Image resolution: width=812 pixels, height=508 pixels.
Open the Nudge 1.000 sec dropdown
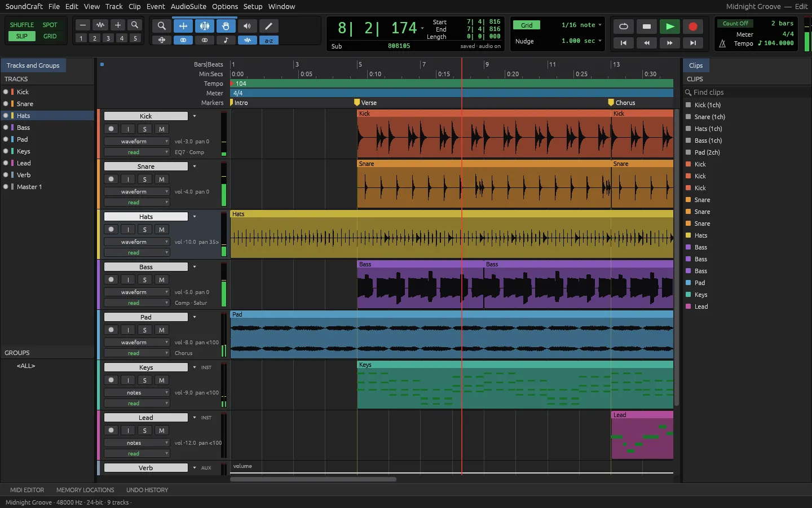coord(581,41)
